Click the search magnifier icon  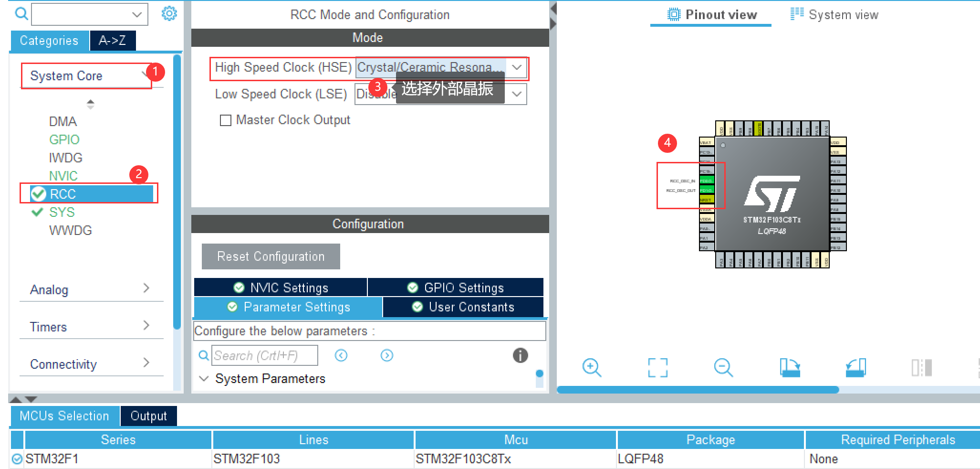(x=20, y=13)
